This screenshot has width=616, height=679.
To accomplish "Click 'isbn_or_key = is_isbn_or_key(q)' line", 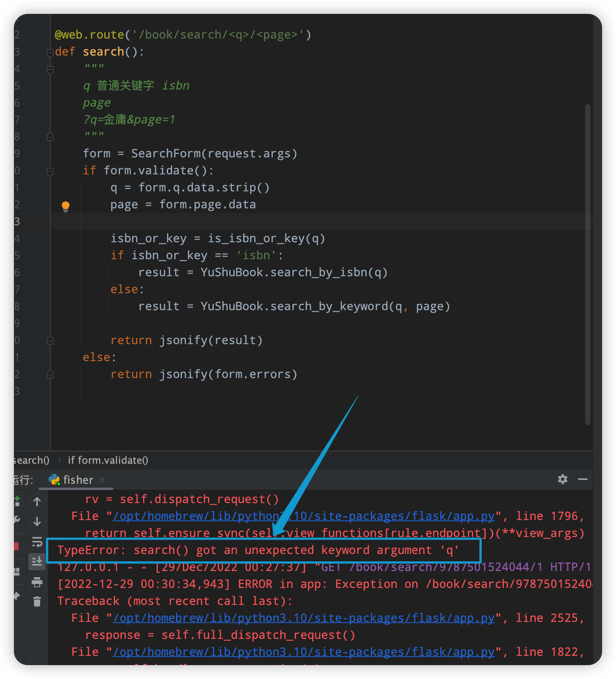I will coord(218,238).
